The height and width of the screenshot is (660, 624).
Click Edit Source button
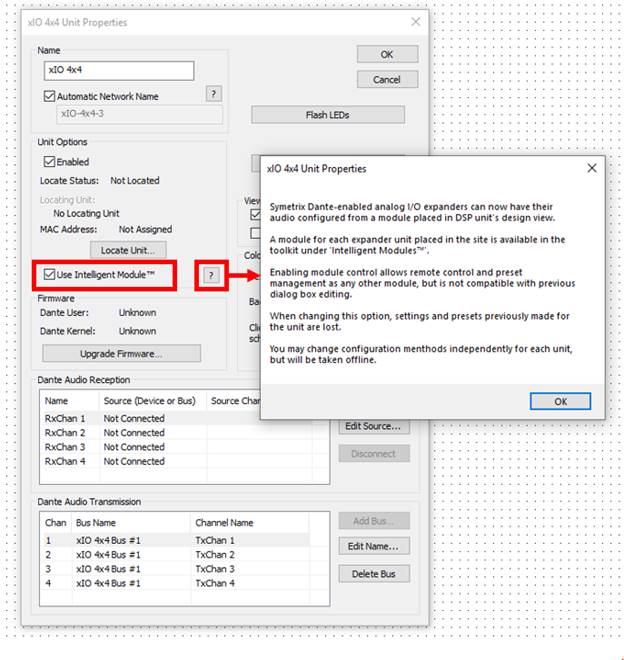coord(374,426)
